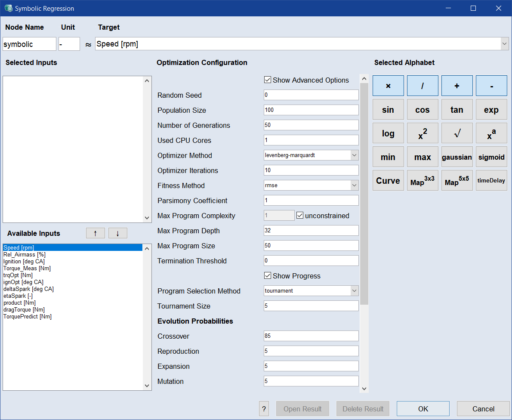Image resolution: width=512 pixels, height=420 pixels.
Task: Enable the timeDelay alphabet element
Action: pos(491,180)
